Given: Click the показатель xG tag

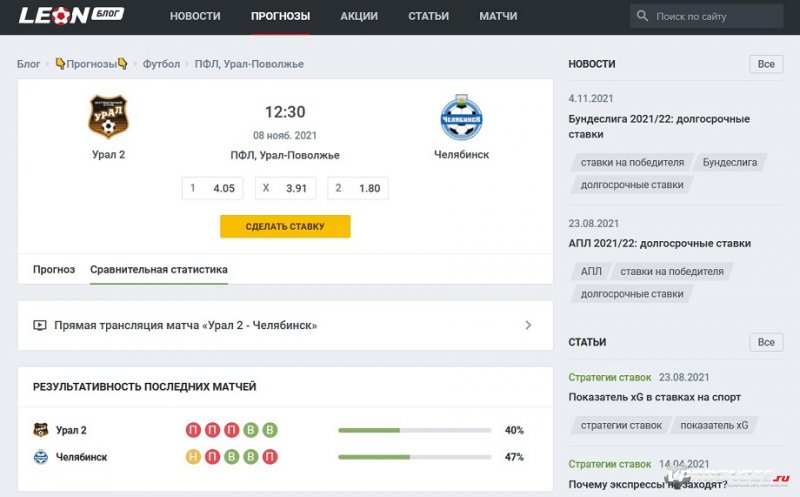Looking at the screenshot, I should coord(714,425).
